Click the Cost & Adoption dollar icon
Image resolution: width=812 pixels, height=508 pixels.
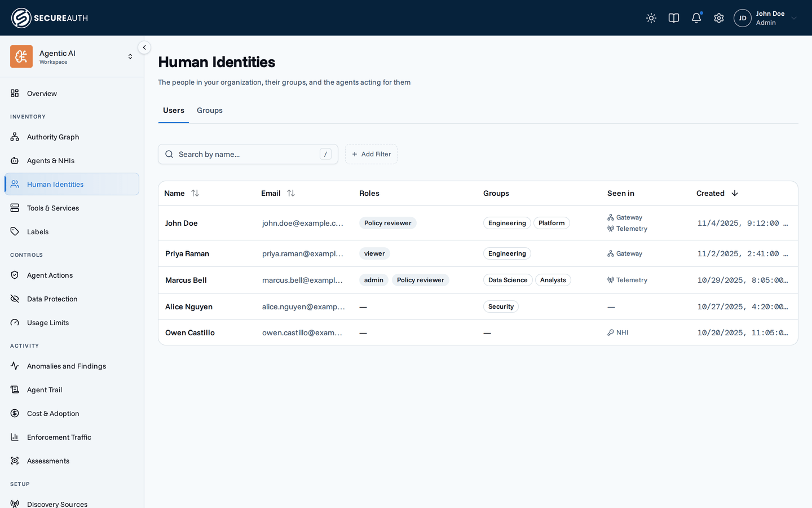click(x=15, y=414)
